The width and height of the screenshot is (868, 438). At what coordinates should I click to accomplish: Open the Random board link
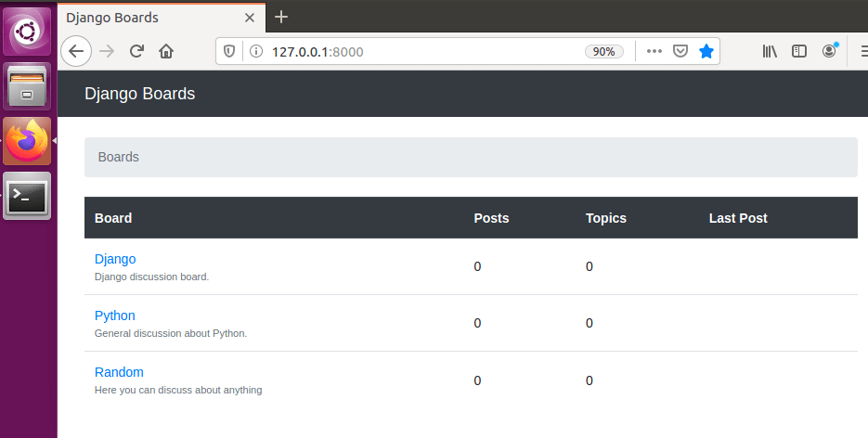tap(119, 372)
